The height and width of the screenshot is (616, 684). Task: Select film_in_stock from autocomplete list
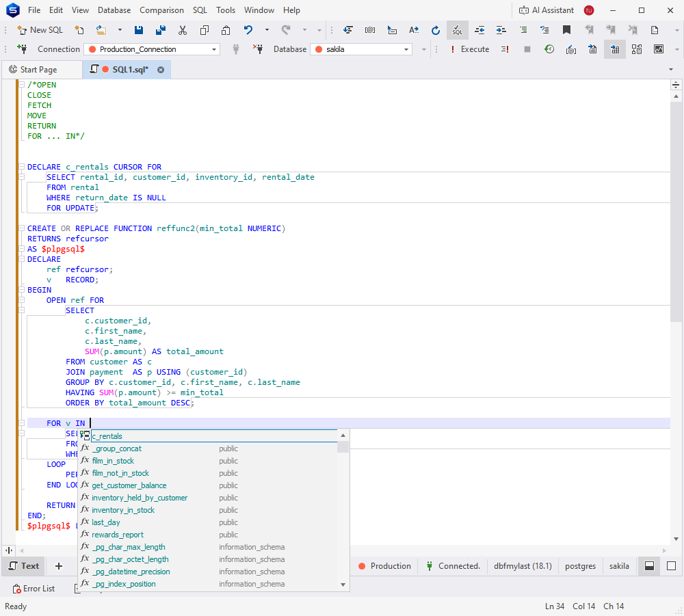click(113, 461)
